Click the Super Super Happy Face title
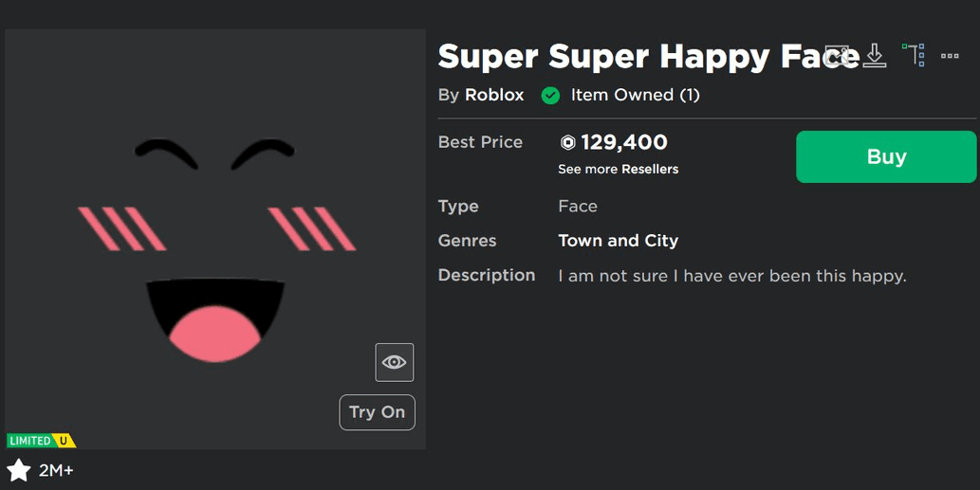Image resolution: width=980 pixels, height=490 pixels. point(649,57)
